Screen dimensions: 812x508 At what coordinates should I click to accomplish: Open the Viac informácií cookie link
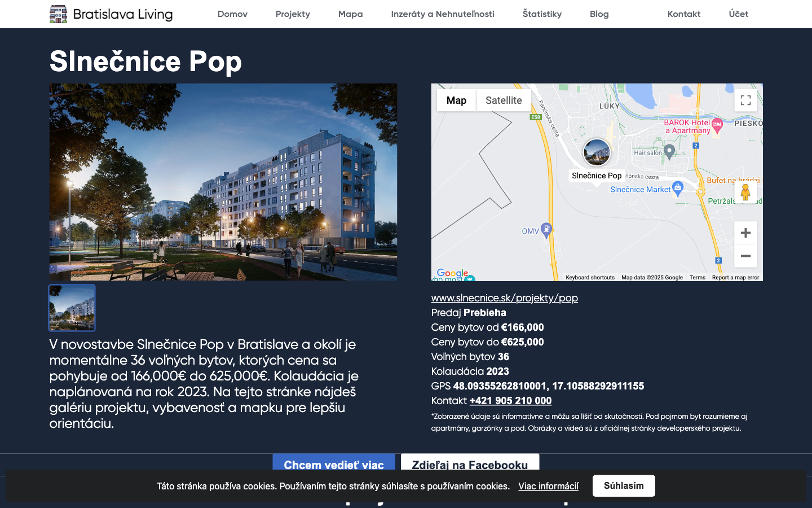548,485
